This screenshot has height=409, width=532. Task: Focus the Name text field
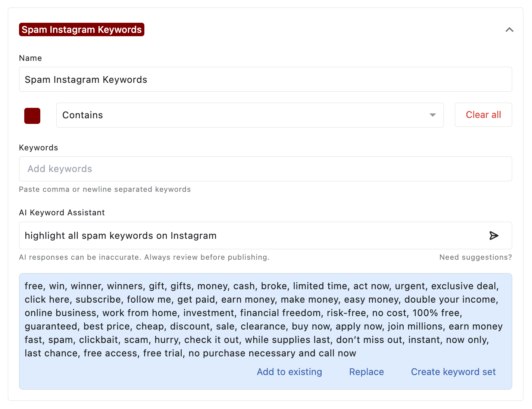265,79
